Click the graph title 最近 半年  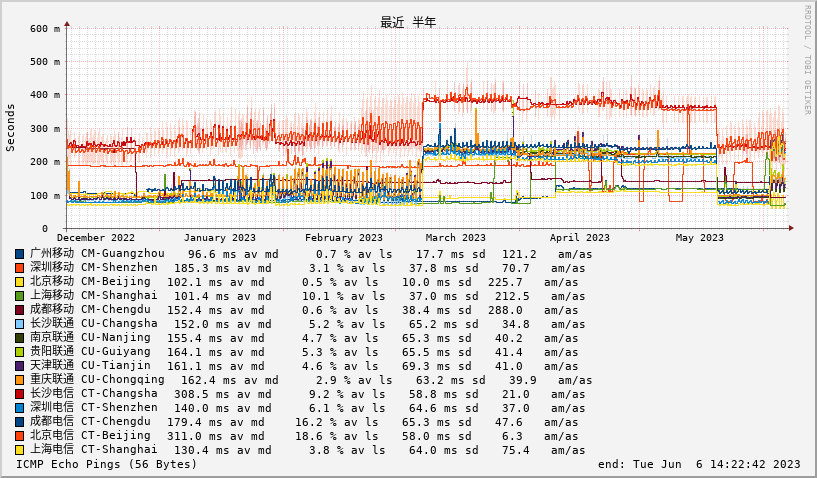click(408, 22)
